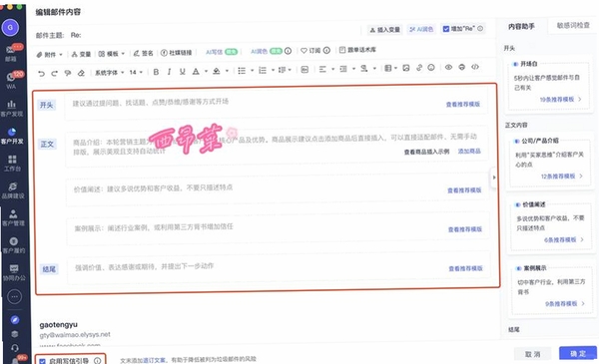Open 6条推荐模板 under 价值阐述
This screenshot has height=364, width=599.
point(563,239)
